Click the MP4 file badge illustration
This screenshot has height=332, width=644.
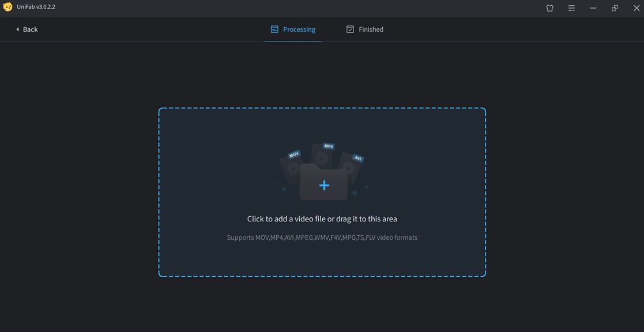329,146
